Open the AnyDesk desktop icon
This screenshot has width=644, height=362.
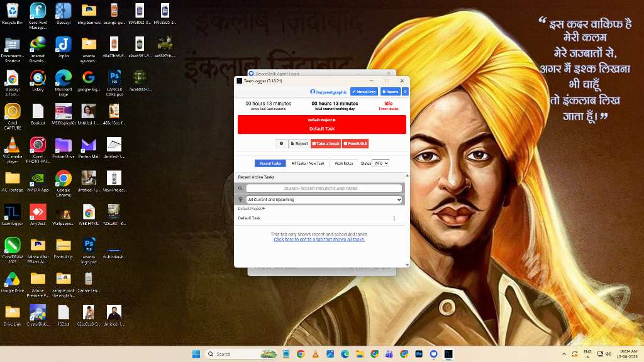(x=38, y=215)
